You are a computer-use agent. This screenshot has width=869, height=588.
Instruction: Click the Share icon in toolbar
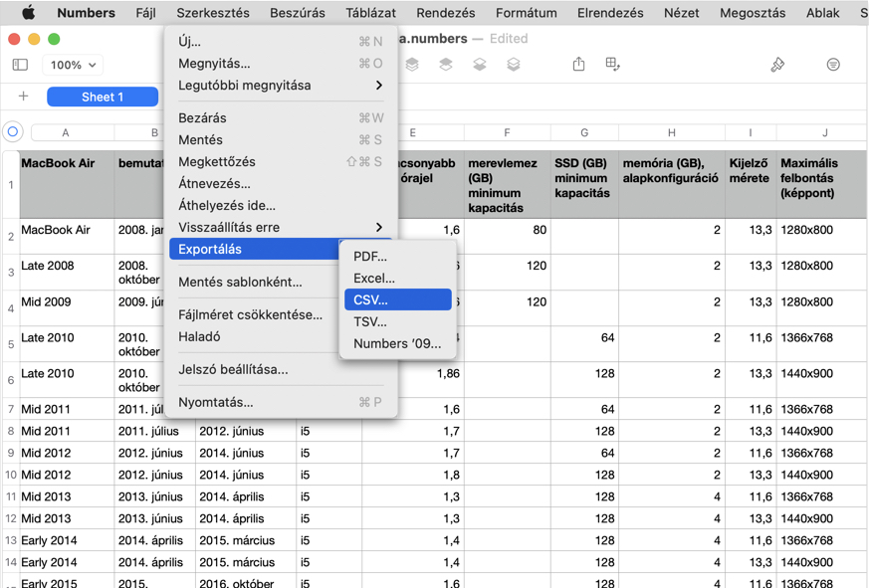click(x=578, y=65)
